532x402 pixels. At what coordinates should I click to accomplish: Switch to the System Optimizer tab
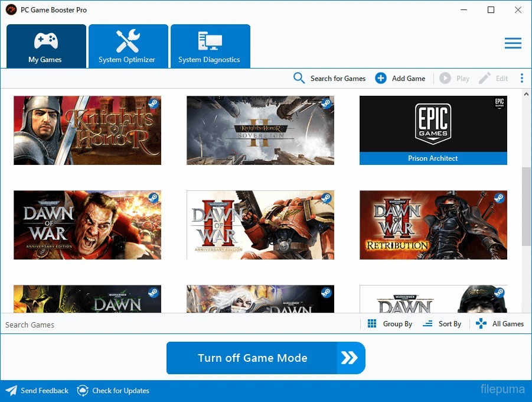[128, 46]
